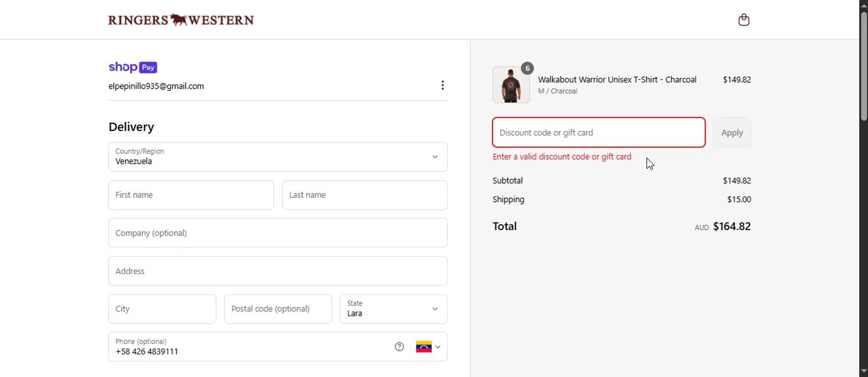Click the Shipping amount $15.00
This screenshot has height=377, width=868.
tap(739, 199)
